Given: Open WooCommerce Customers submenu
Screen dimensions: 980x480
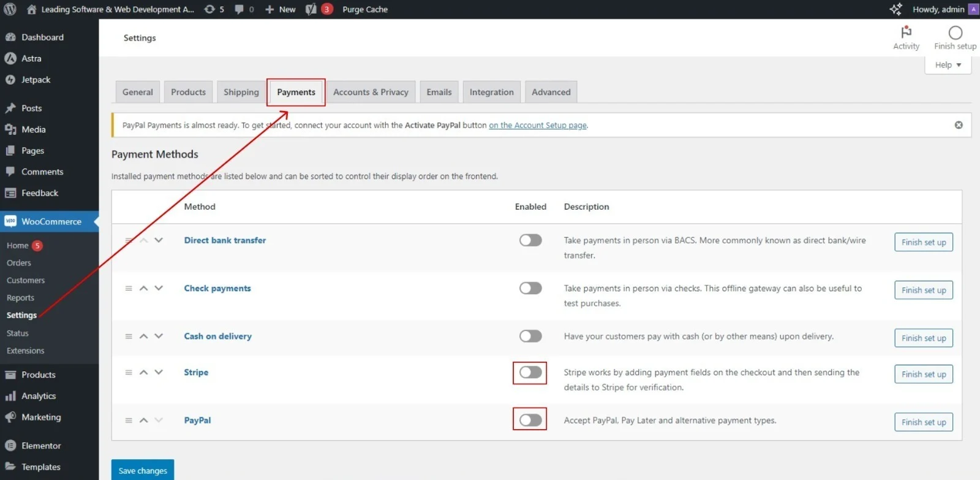Looking at the screenshot, I should (x=26, y=280).
